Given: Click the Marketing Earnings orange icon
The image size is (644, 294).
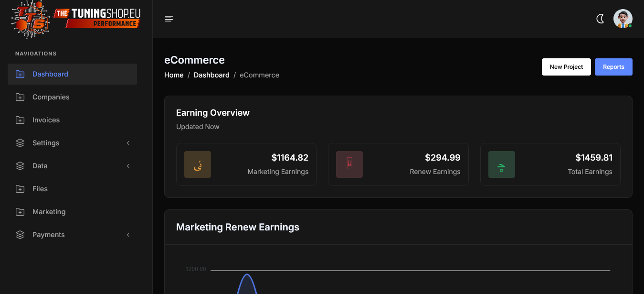Looking at the screenshot, I should coord(198,164).
